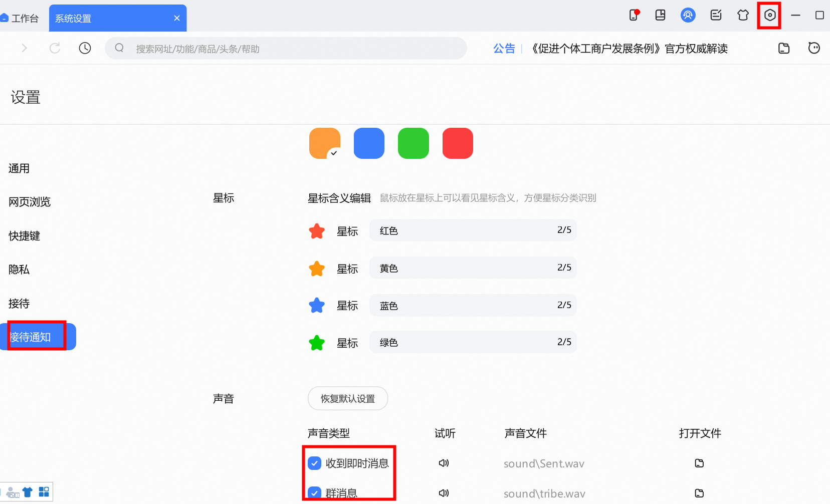Open the 快捷键 settings section
This screenshot has width=830, height=504.
(x=24, y=235)
